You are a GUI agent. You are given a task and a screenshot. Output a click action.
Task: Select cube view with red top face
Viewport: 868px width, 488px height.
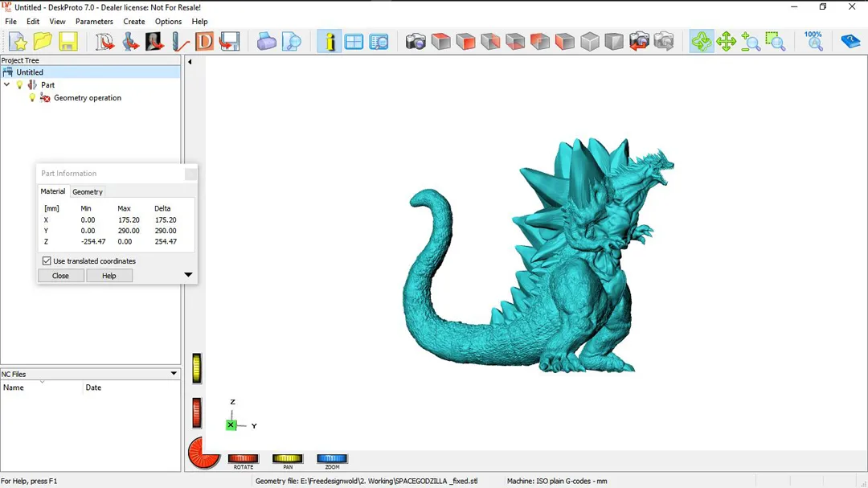tap(440, 42)
